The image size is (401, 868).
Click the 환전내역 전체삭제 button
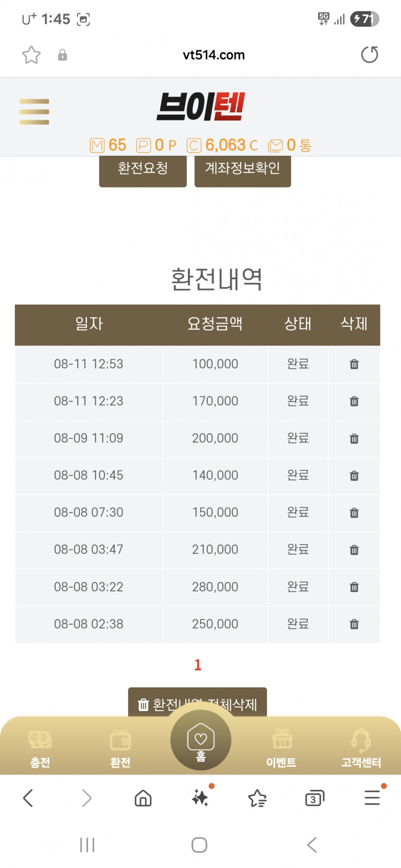click(x=197, y=702)
